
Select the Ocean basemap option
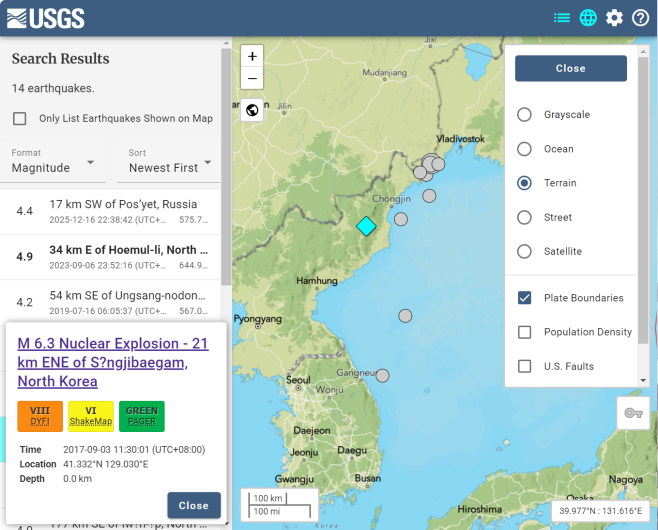click(x=524, y=149)
